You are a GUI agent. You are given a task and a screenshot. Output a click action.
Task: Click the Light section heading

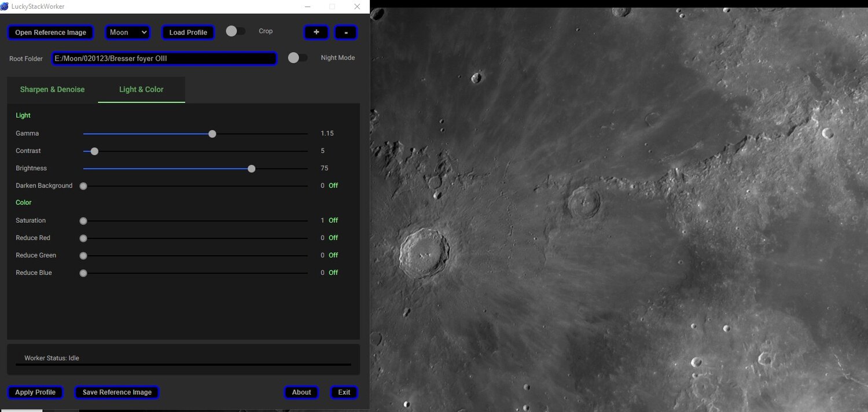pyautogui.click(x=23, y=116)
